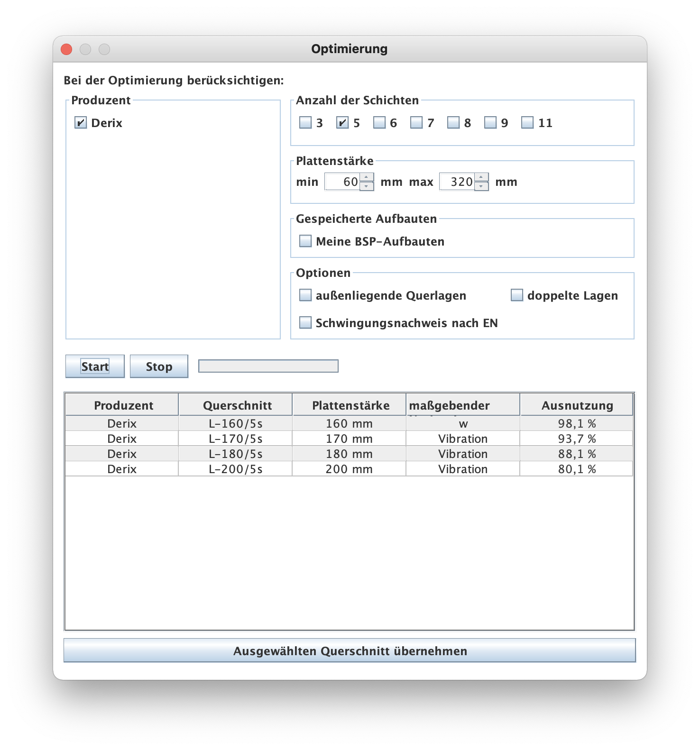Decrease maximum Plattenstärke with down arrow
Viewport: 700px width, 750px height.
(x=481, y=186)
